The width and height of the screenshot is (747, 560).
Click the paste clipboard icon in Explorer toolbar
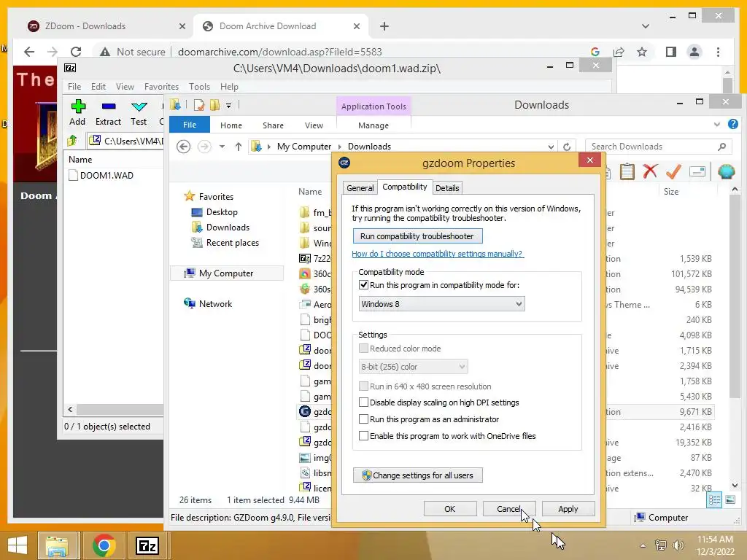[627, 171]
